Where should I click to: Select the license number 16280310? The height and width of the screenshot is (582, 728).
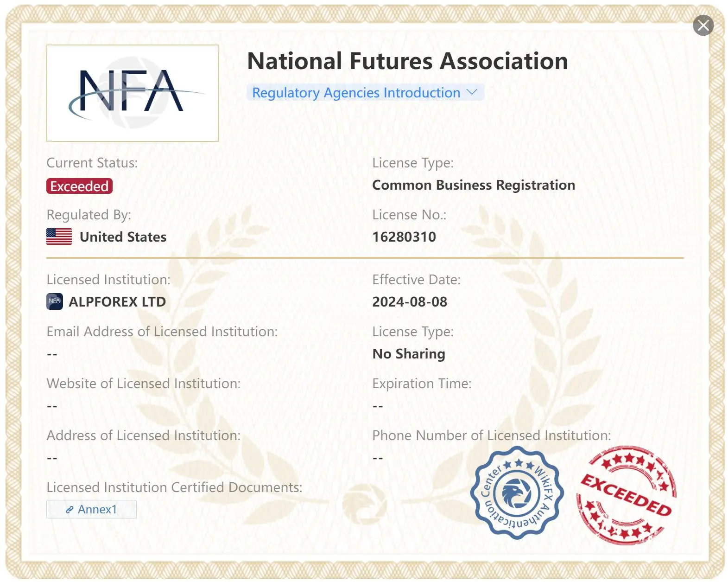pyautogui.click(x=404, y=237)
